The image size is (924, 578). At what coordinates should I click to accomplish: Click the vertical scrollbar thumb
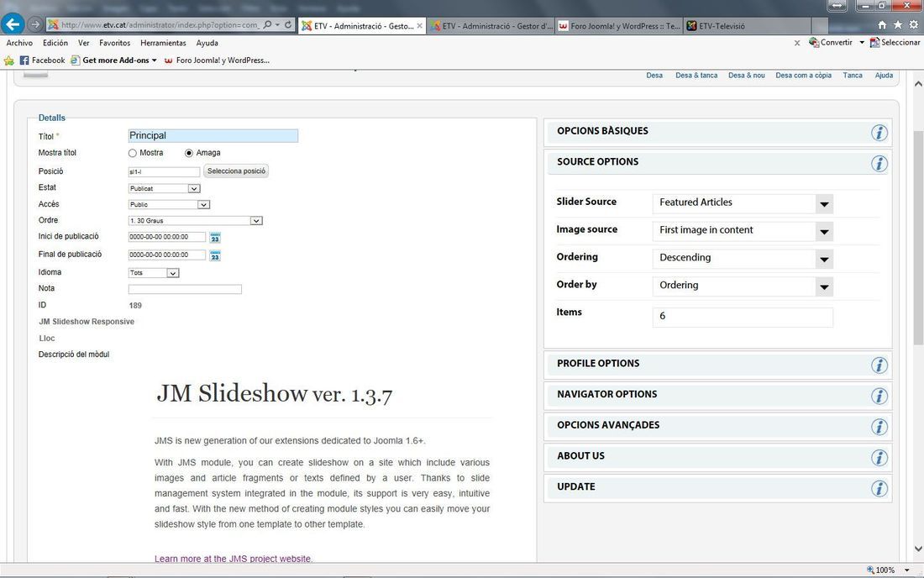[x=918, y=237]
